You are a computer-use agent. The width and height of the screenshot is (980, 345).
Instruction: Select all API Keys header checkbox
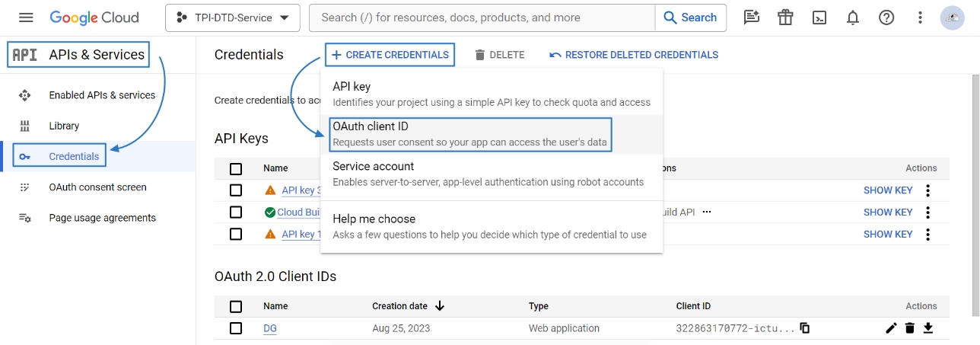[x=236, y=168]
